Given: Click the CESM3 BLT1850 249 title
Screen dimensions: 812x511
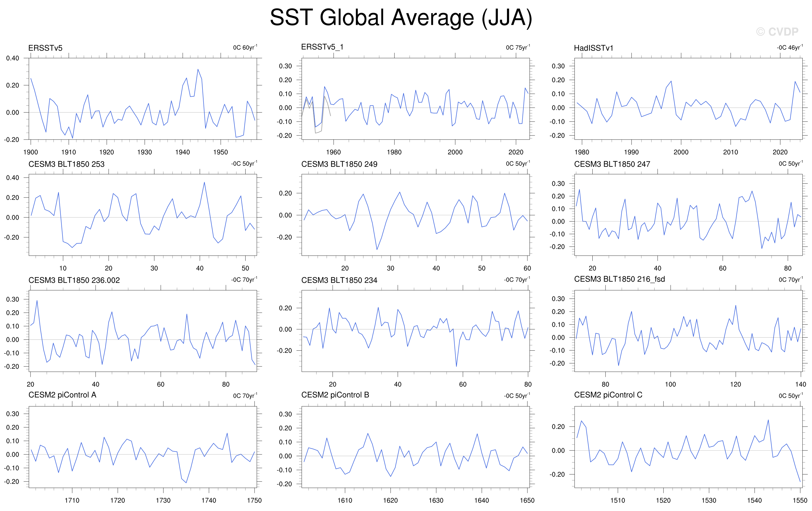Looking at the screenshot, I should (x=339, y=164).
